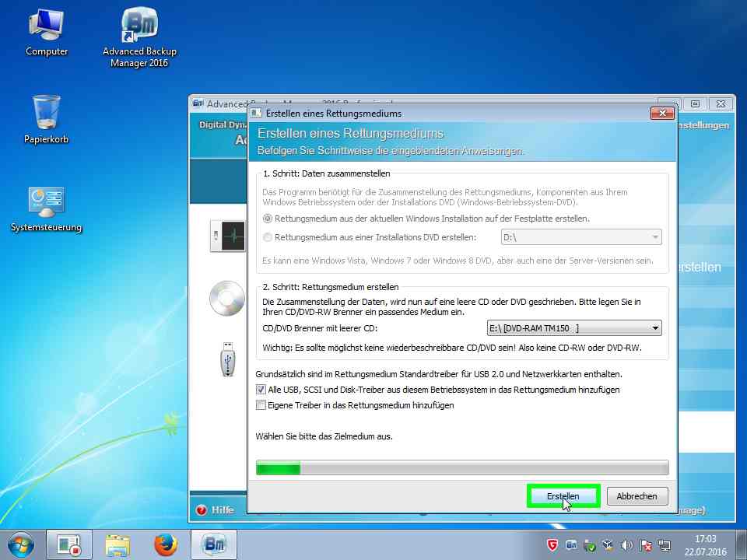Click the Rettungsmedium dialog title bar icon
The height and width of the screenshot is (560, 747).
pyautogui.click(x=256, y=113)
